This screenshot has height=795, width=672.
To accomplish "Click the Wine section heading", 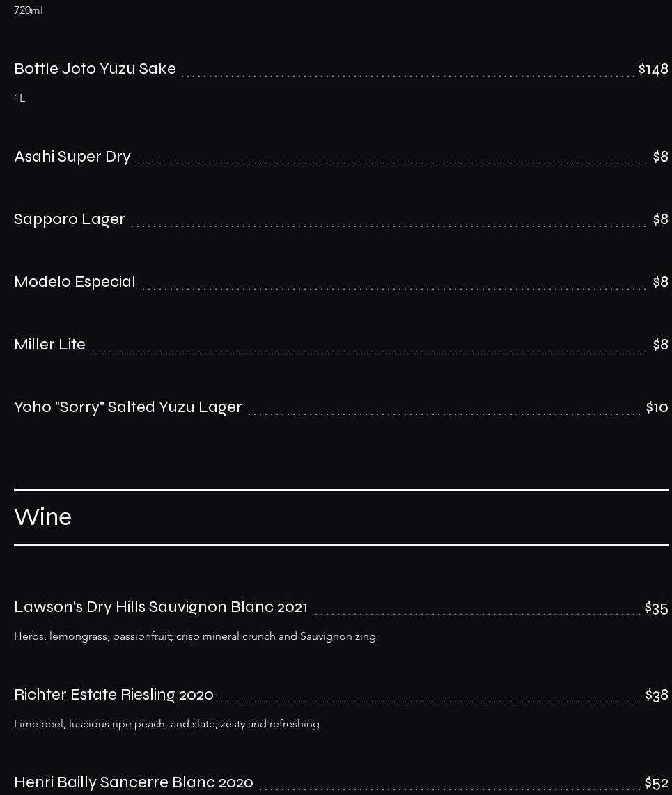I will (x=43, y=517).
